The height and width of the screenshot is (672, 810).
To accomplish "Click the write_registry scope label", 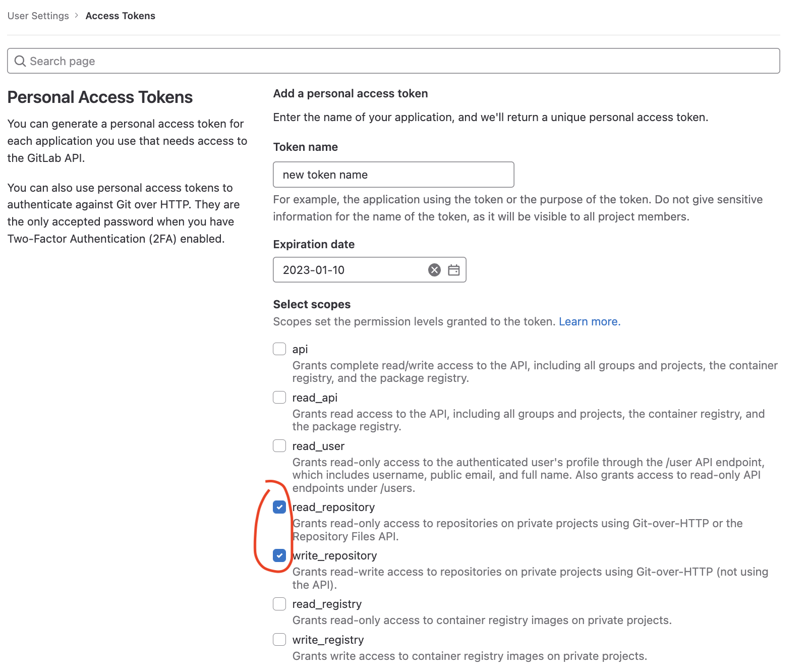I will [328, 640].
